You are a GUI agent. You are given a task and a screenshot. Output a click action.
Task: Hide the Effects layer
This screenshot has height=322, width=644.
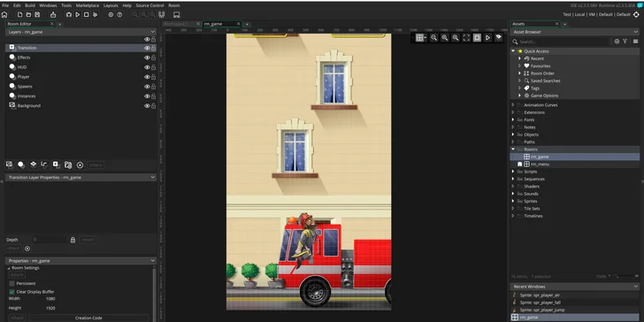(147, 57)
